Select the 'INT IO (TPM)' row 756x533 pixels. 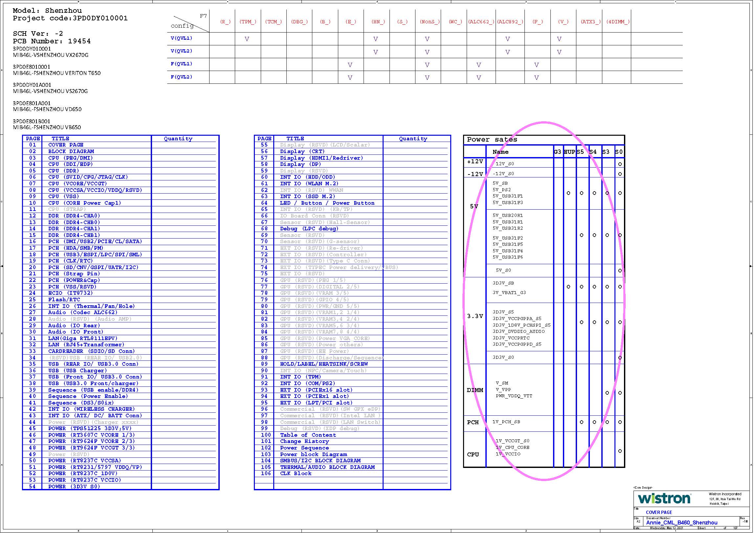[x=301, y=378]
